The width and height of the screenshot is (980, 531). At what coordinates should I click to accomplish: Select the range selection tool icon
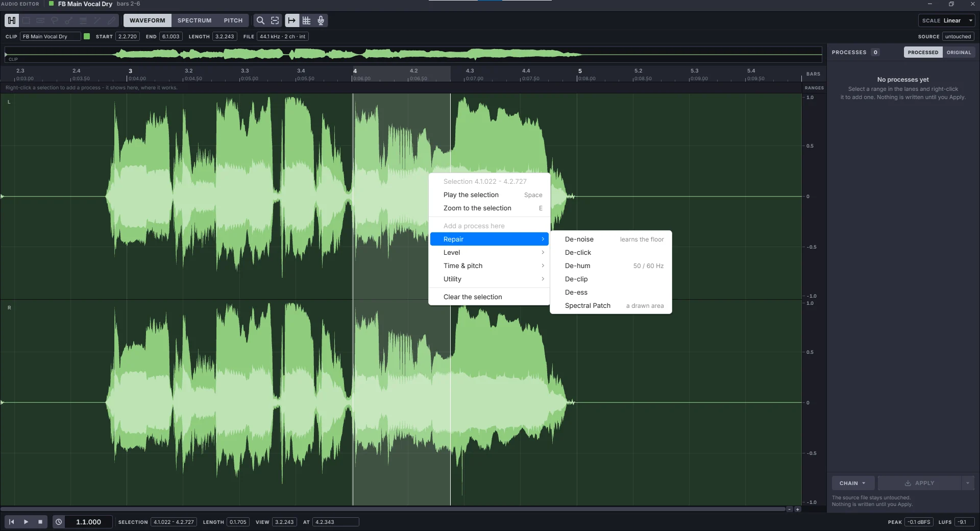(12, 20)
